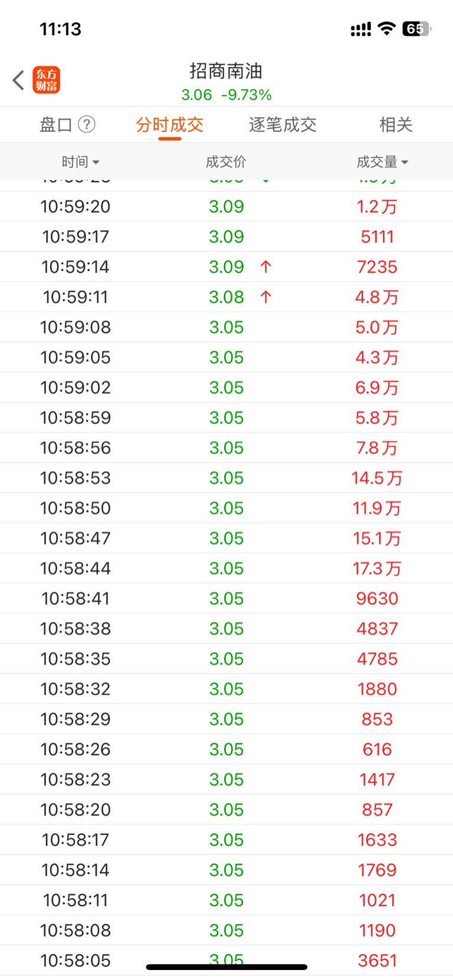Open the 东方财富 app logo
Image resolution: width=453 pixels, height=980 pixels.
coord(47,80)
